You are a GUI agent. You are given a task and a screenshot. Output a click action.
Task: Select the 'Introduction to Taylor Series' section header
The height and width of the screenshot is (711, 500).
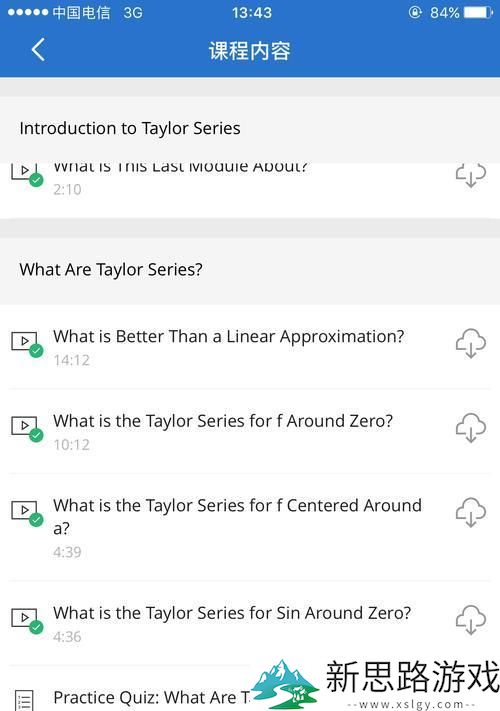(x=250, y=129)
